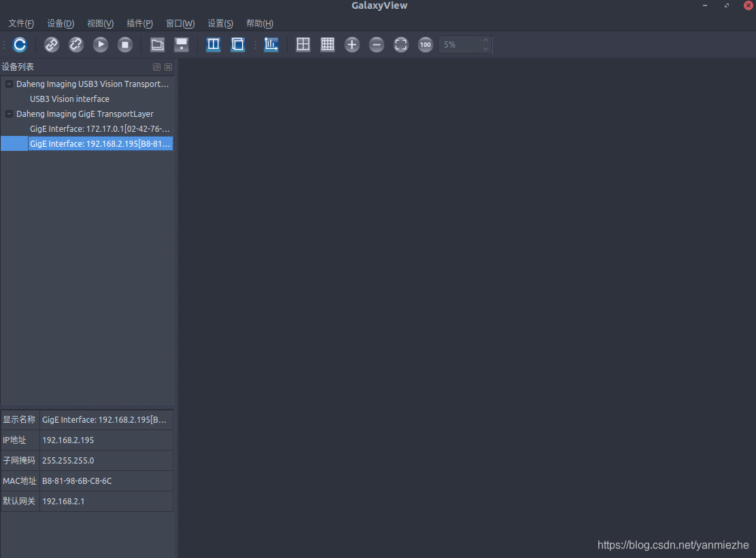The width and height of the screenshot is (756, 558).
Task: Open the histogram chart tool
Action: pyautogui.click(x=271, y=44)
